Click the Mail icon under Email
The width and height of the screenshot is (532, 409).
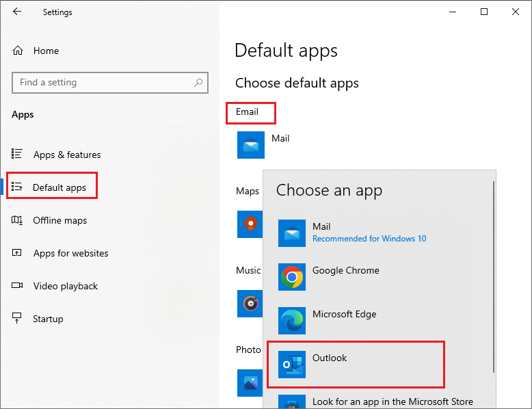251,145
